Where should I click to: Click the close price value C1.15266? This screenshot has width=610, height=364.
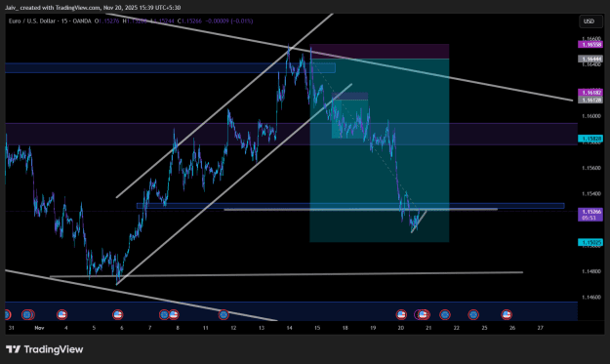[x=189, y=21]
